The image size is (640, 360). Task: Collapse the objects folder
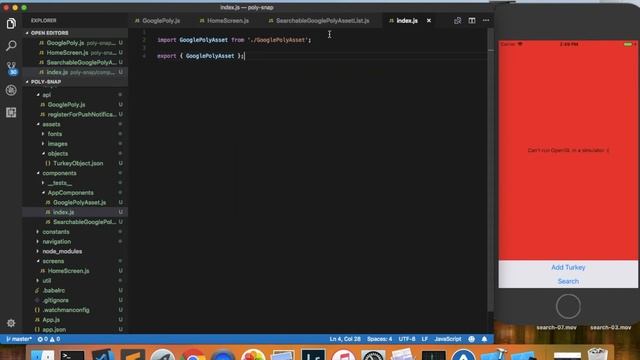pos(58,153)
